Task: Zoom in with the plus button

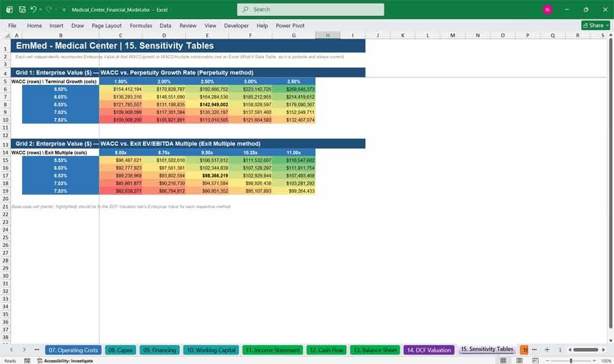Action: [x=594, y=360]
